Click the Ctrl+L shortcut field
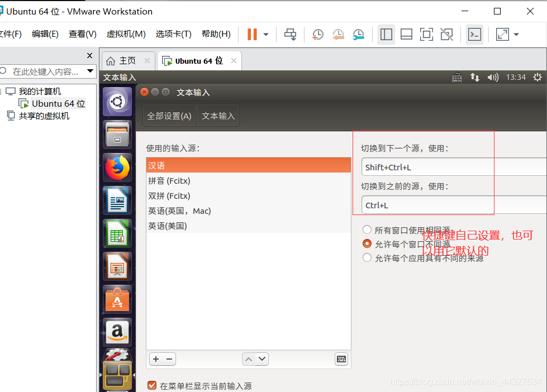 (x=454, y=205)
